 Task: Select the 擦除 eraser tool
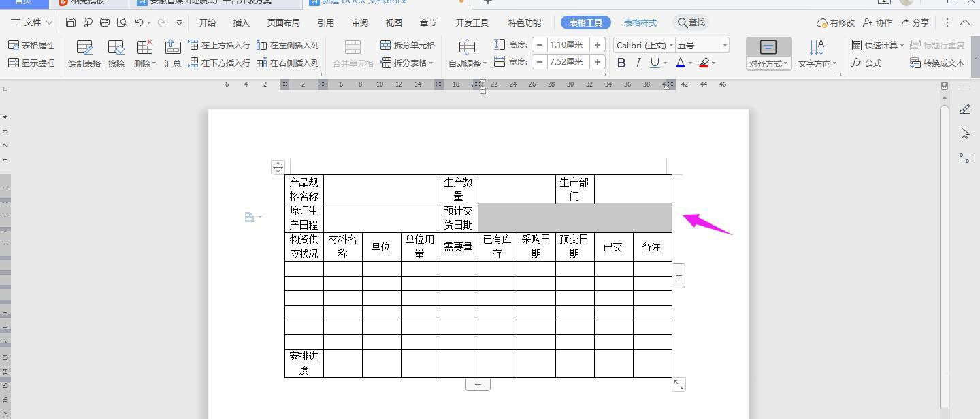point(116,54)
